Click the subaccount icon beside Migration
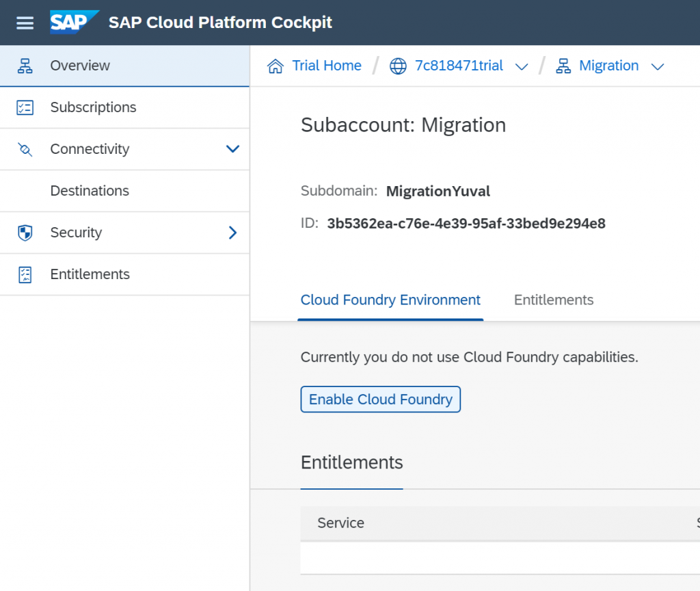 click(563, 66)
